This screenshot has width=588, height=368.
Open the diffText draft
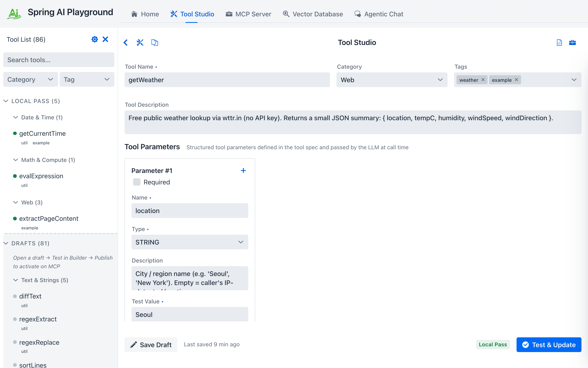[x=30, y=296]
